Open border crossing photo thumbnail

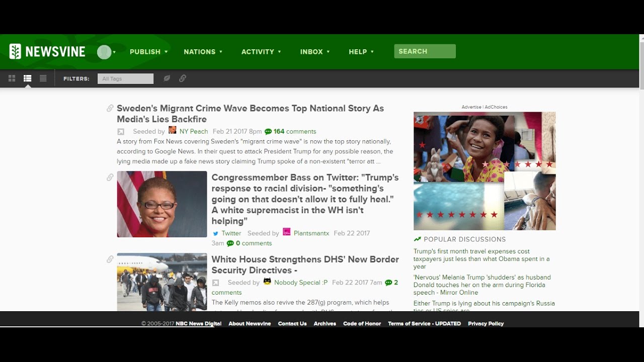click(x=162, y=282)
